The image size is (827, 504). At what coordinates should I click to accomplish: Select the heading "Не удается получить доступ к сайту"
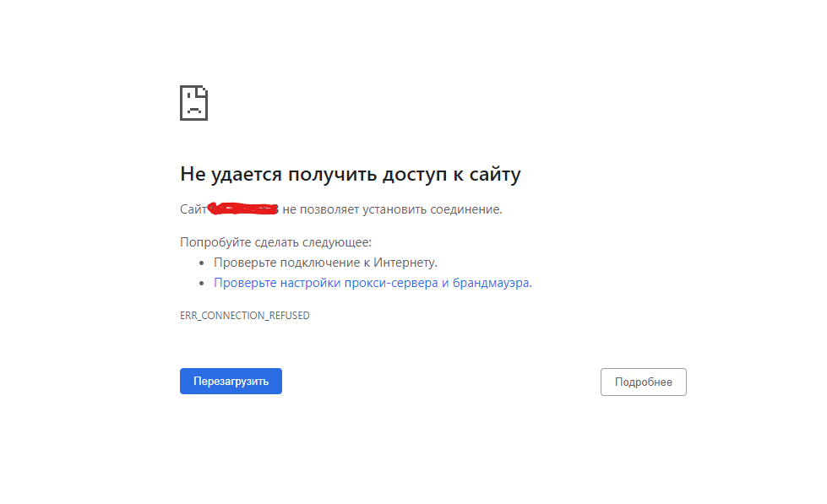pos(350,174)
